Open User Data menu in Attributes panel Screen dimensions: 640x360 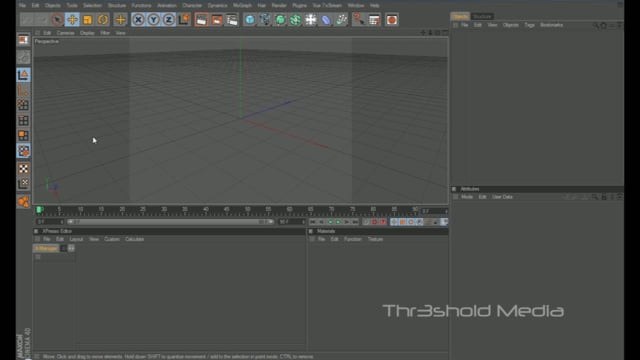point(502,197)
